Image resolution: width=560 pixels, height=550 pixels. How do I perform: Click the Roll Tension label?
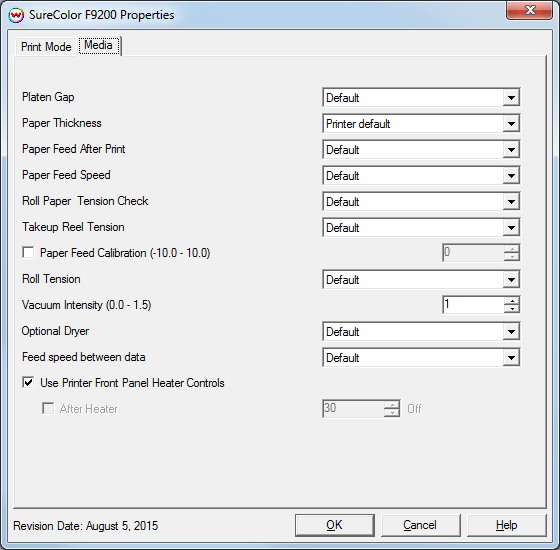coord(51,279)
